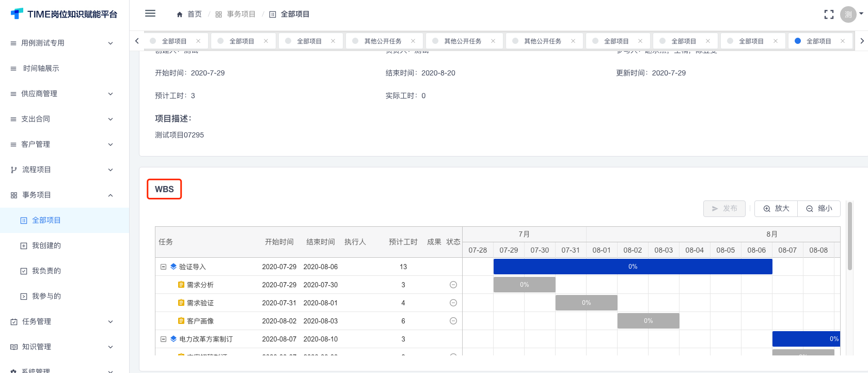Open 我创建的 in sidebar

65,245
